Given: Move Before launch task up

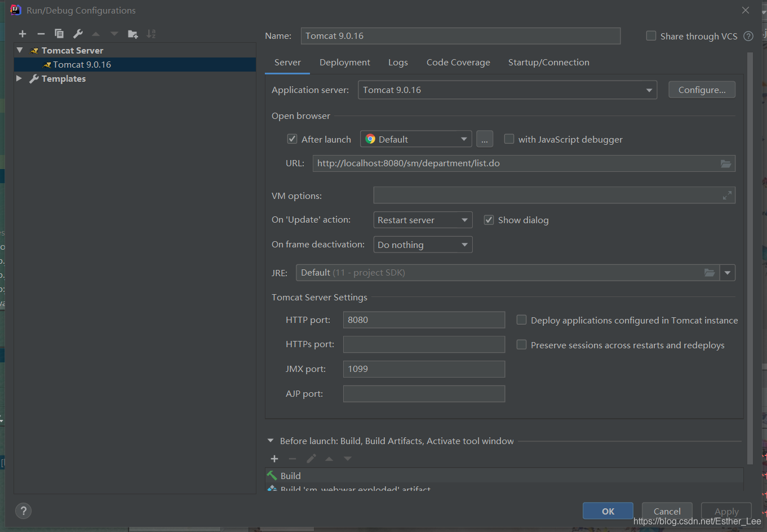Looking at the screenshot, I should pyautogui.click(x=329, y=459).
